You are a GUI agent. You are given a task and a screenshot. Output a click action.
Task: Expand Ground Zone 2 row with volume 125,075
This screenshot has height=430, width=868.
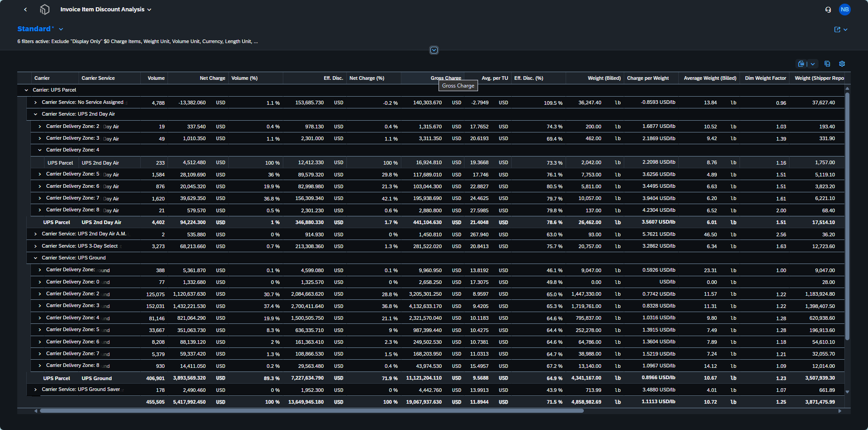(x=40, y=294)
